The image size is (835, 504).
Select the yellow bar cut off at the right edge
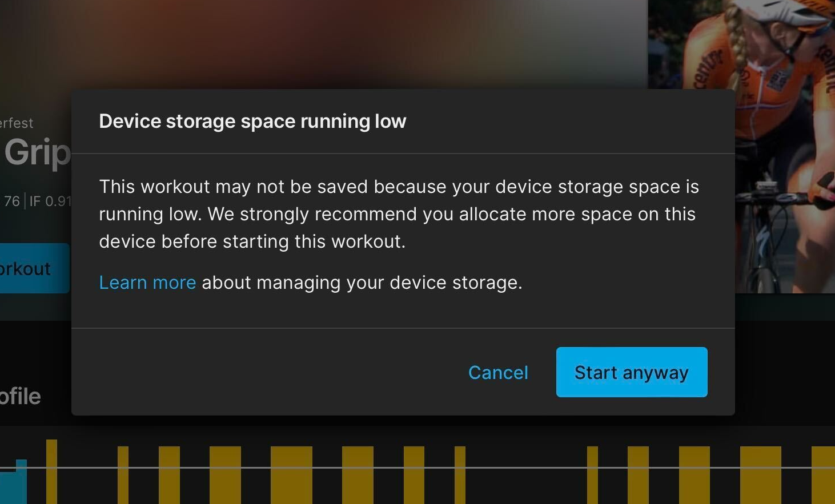tap(823, 475)
